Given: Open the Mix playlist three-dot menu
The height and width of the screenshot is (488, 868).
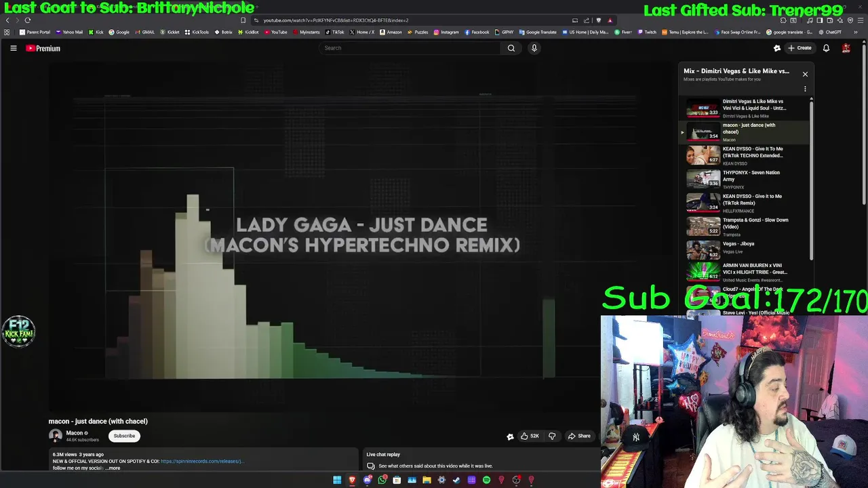Looking at the screenshot, I should 805,89.
